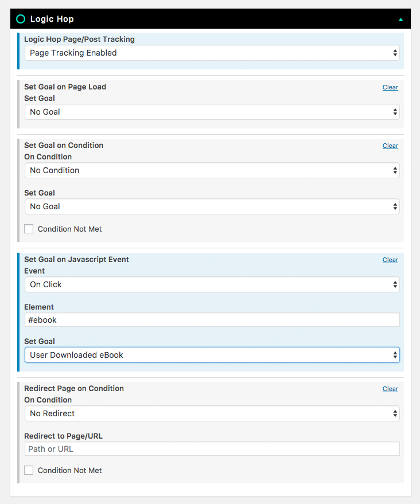The width and height of the screenshot is (420, 504).
Task: Click the Element field containing #ebook
Action: (x=212, y=320)
